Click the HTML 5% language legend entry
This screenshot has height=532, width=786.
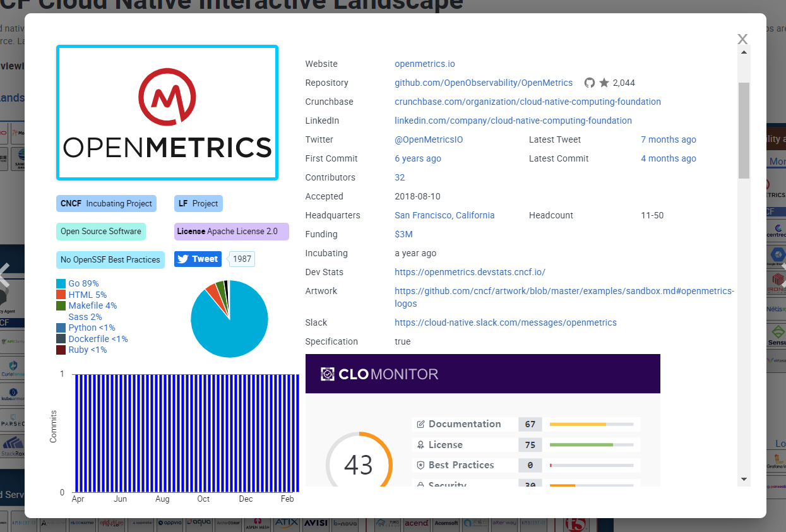tap(81, 295)
